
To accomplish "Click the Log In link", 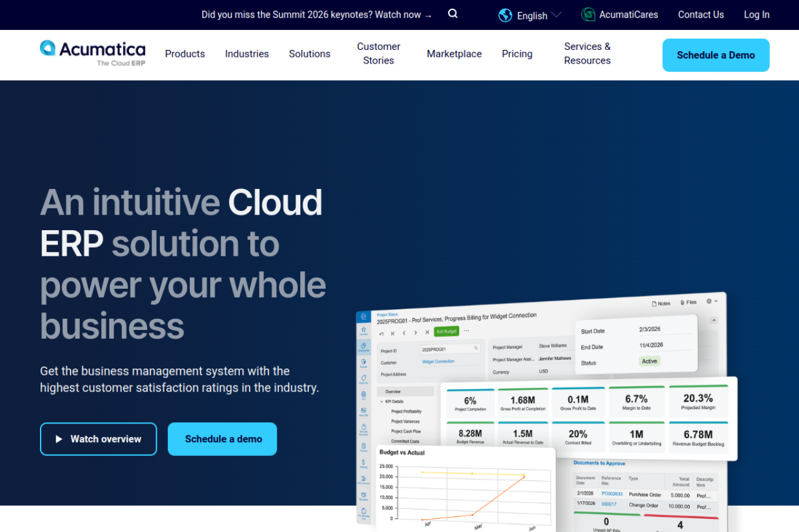I will 757,14.
